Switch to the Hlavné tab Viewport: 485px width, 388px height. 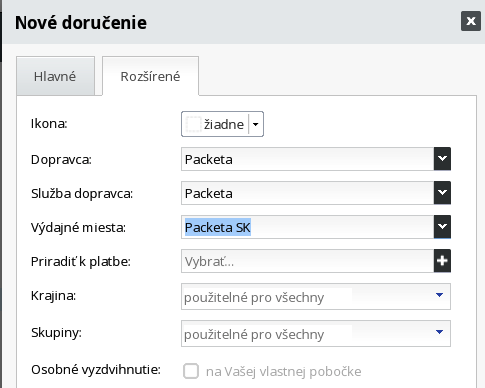pyautogui.click(x=55, y=76)
